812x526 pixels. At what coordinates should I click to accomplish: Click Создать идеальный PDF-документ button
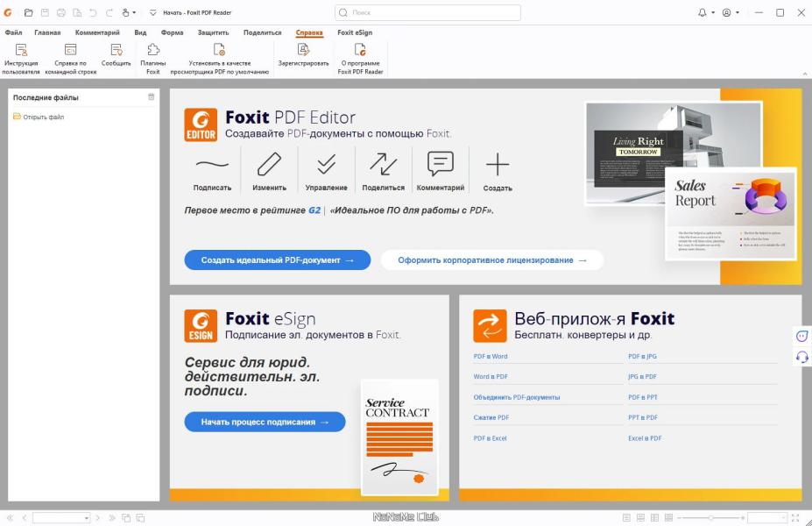278,260
